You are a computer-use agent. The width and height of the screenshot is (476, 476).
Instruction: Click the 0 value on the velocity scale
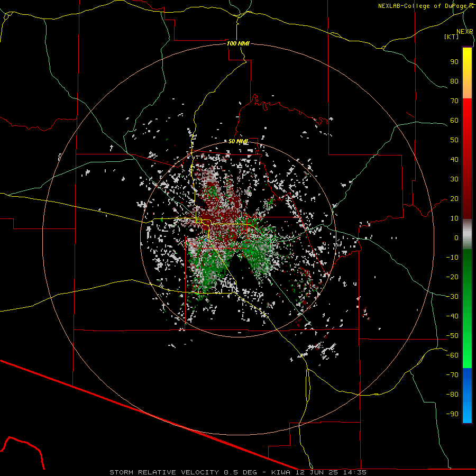(x=456, y=238)
